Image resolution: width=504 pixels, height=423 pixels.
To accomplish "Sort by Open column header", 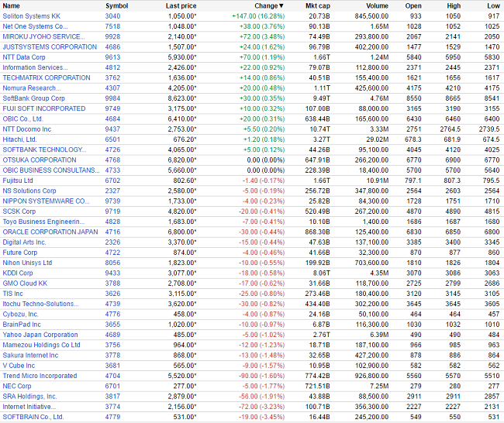I will (413, 5).
